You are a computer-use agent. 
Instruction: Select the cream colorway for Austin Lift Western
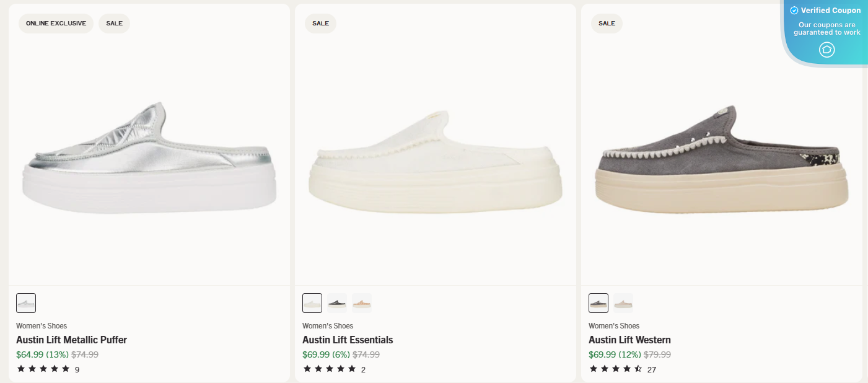tap(623, 302)
